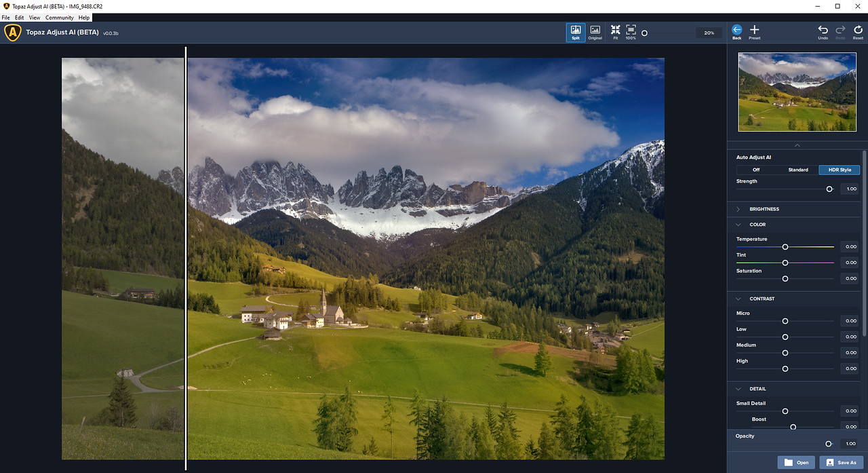Click the zoom slider handle in toolbar

click(644, 33)
